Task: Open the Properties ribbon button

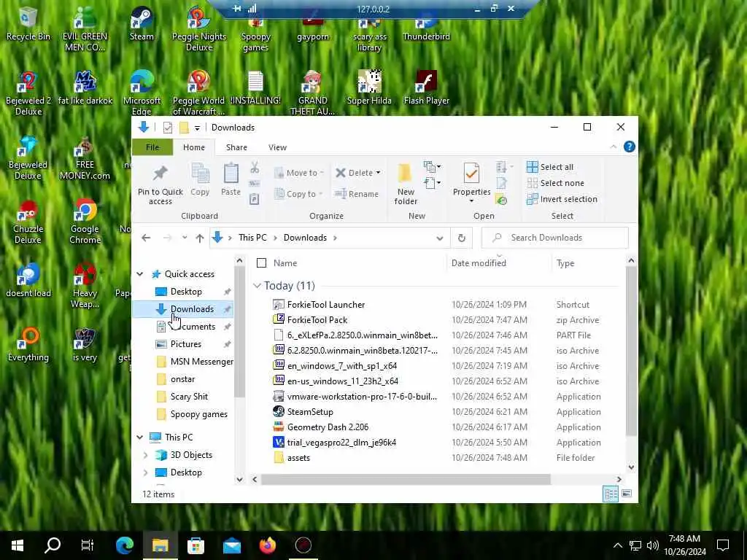Action: (x=472, y=184)
